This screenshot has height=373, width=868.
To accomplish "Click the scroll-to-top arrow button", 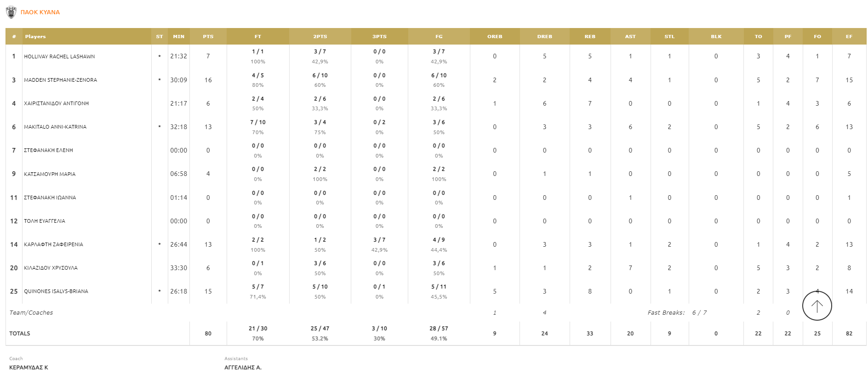I will click(x=817, y=306).
